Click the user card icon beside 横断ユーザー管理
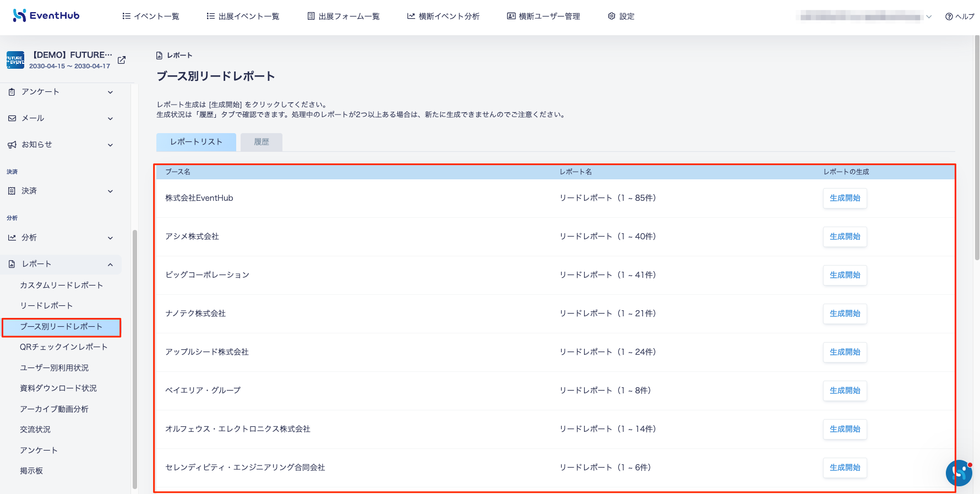Screen dimensions: 980x494 coord(511,17)
